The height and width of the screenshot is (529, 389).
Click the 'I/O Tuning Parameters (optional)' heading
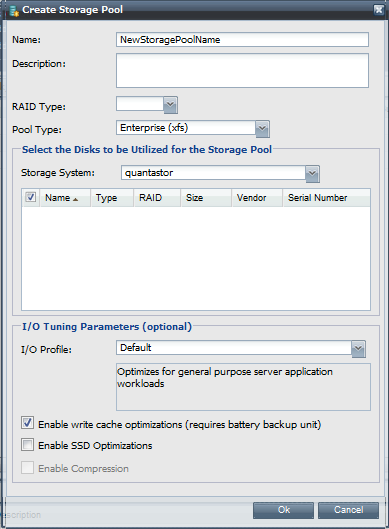(107, 327)
